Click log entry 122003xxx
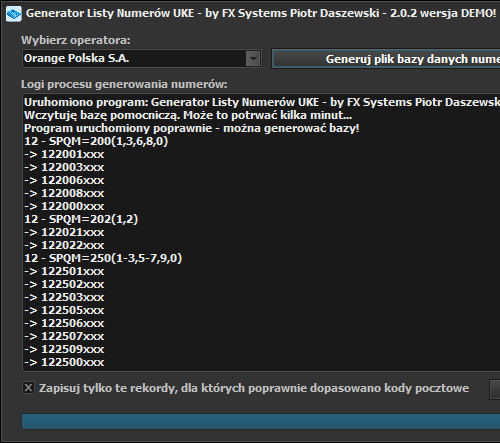 click(64, 167)
